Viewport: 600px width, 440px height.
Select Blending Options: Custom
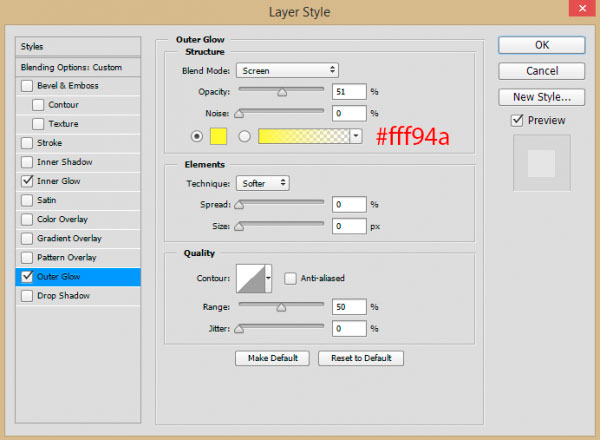[x=78, y=67]
